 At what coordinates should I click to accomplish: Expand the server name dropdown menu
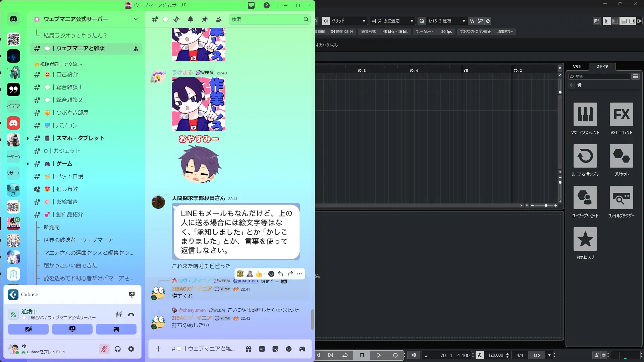136,19
